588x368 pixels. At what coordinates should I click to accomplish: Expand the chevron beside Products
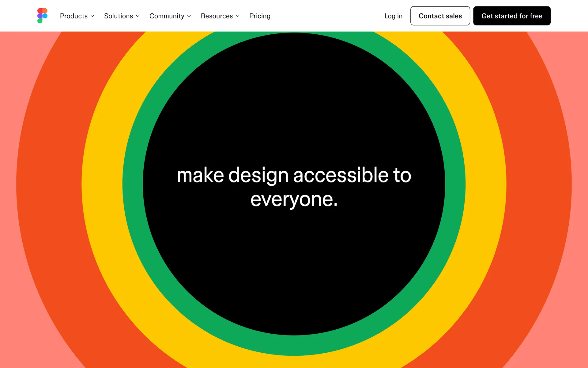pyautogui.click(x=92, y=16)
